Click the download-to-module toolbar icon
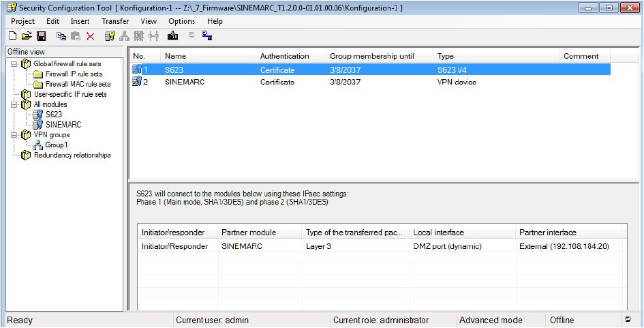 173,37
